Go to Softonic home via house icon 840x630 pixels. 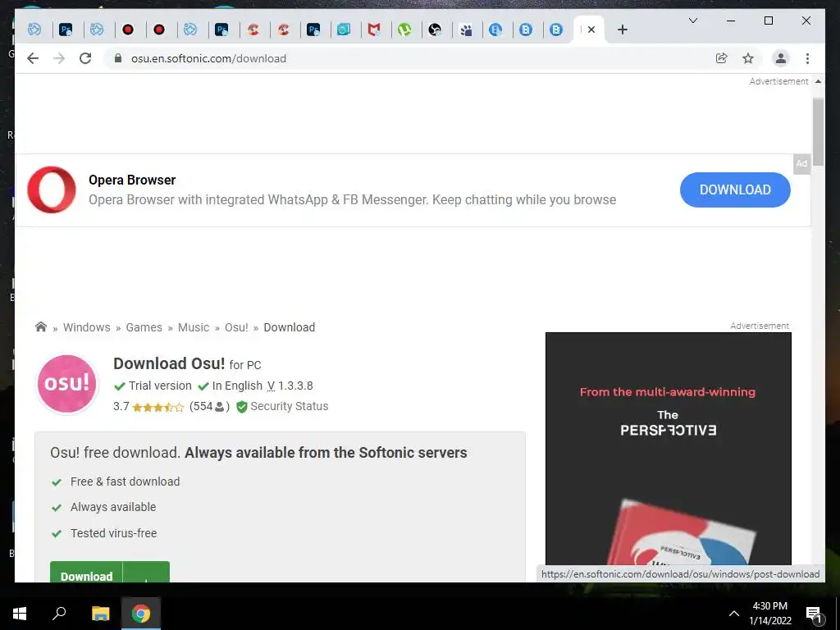[x=41, y=326]
